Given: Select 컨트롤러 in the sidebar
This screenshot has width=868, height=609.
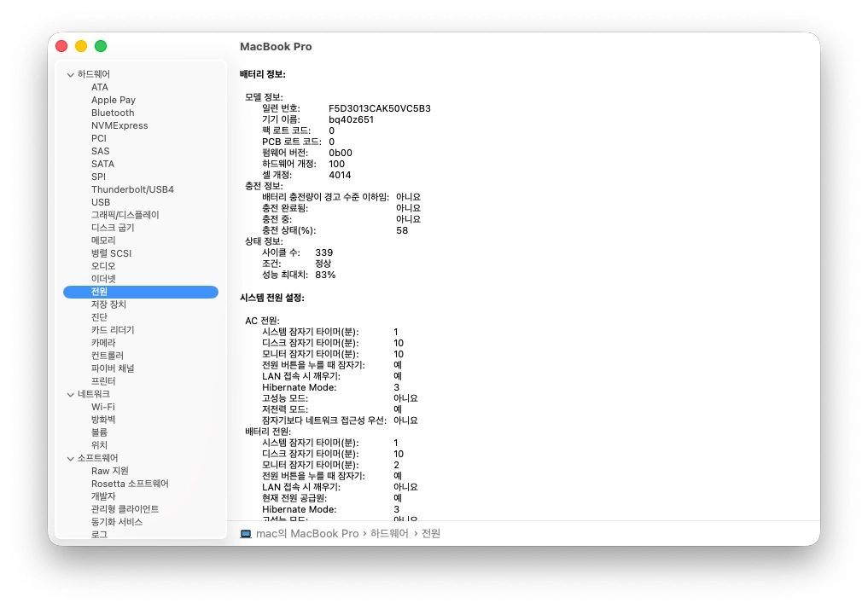Looking at the screenshot, I should tap(108, 356).
